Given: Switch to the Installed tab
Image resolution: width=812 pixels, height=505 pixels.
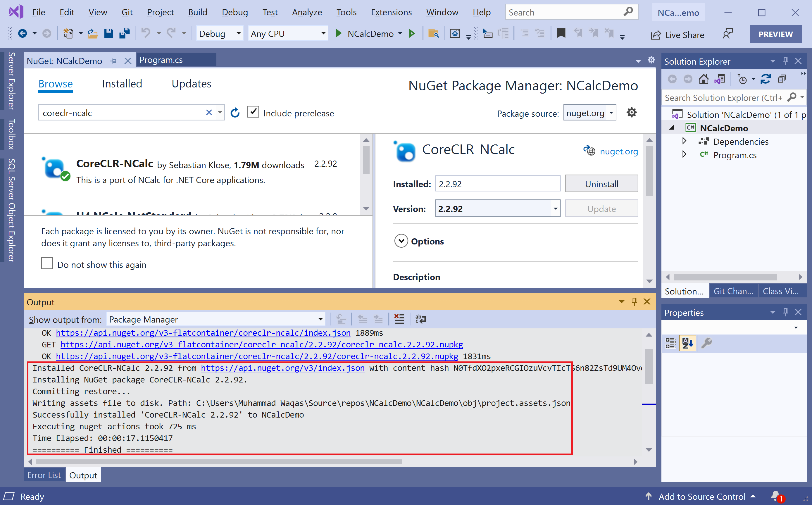Looking at the screenshot, I should tap(122, 84).
